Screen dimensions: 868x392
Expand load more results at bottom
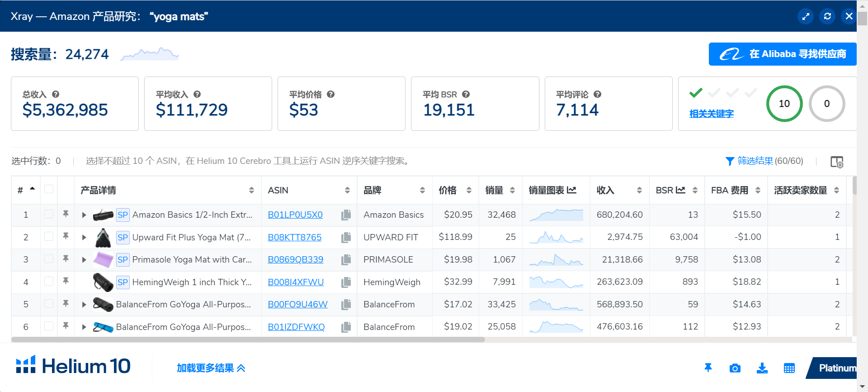tap(211, 368)
